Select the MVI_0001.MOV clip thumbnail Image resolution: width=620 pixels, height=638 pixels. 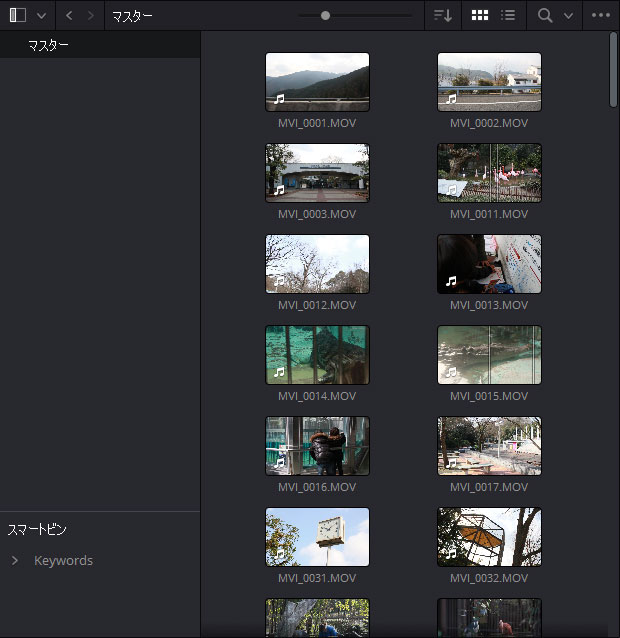coord(317,82)
